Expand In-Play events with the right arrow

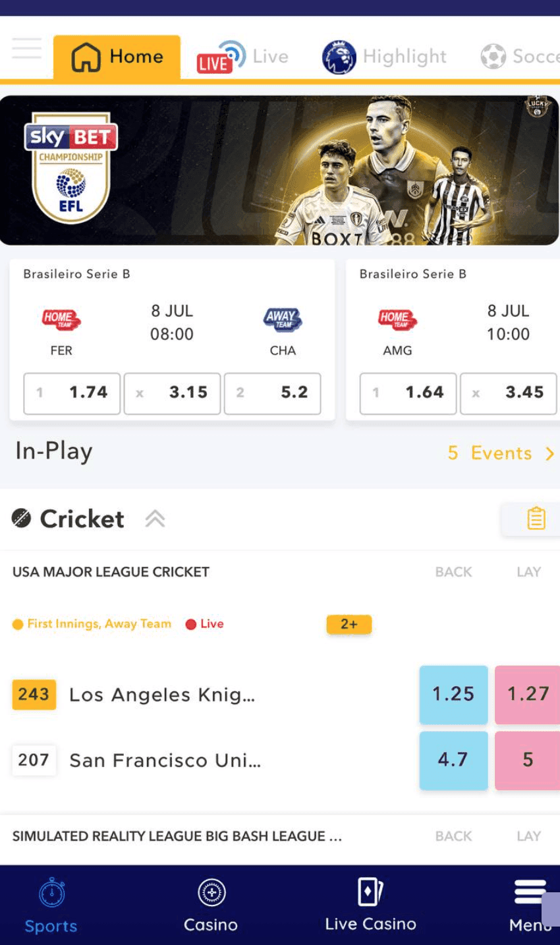click(x=551, y=453)
